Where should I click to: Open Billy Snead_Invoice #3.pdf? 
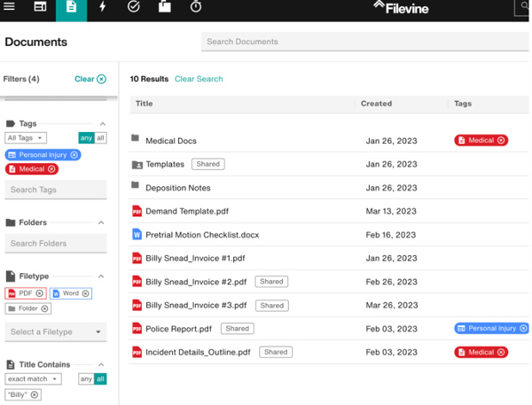coord(196,305)
